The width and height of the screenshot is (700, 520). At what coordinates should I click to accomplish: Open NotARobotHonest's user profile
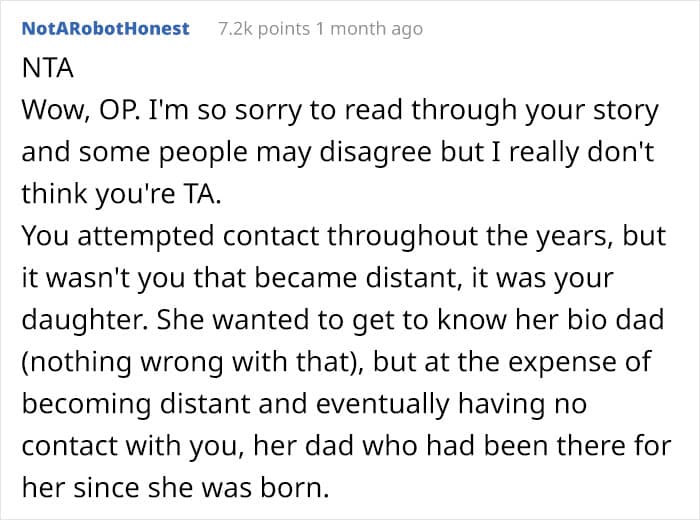point(106,29)
